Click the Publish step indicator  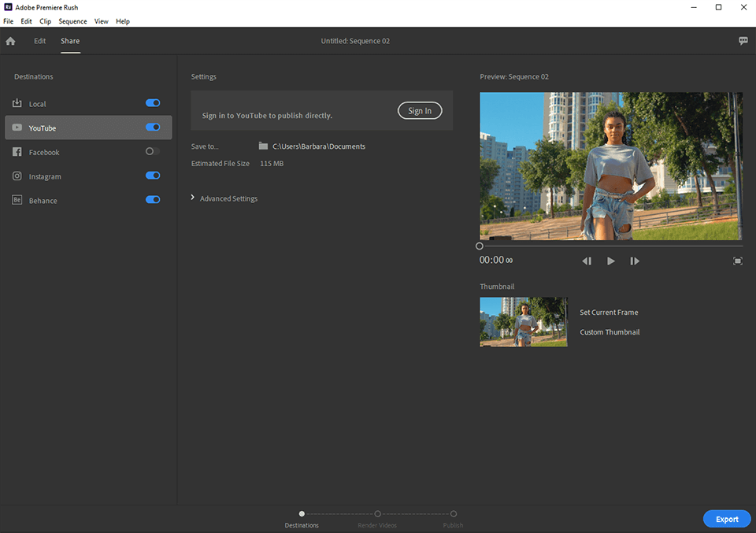[x=454, y=514]
